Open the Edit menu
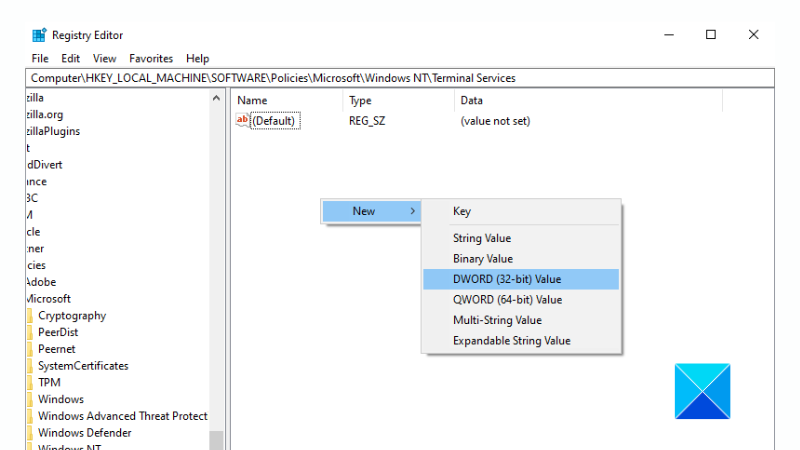This screenshot has height=450, width=800. (x=70, y=59)
